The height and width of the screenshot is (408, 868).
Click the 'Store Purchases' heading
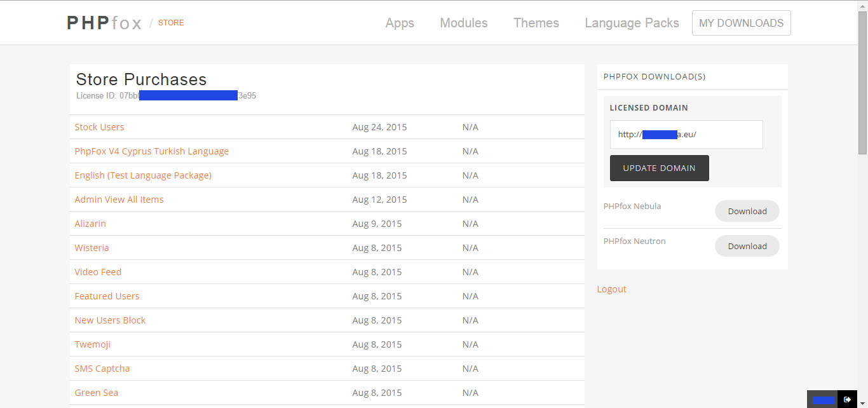point(141,79)
